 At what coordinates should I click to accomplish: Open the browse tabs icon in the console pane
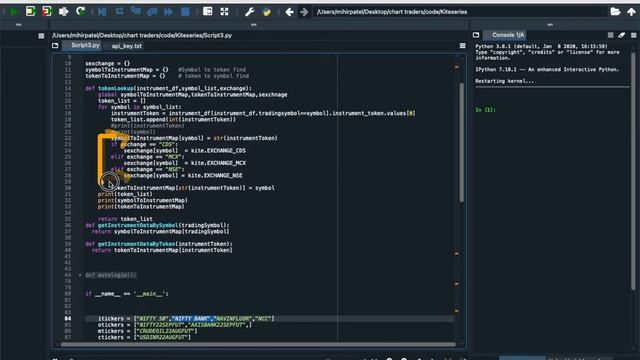click(476, 35)
